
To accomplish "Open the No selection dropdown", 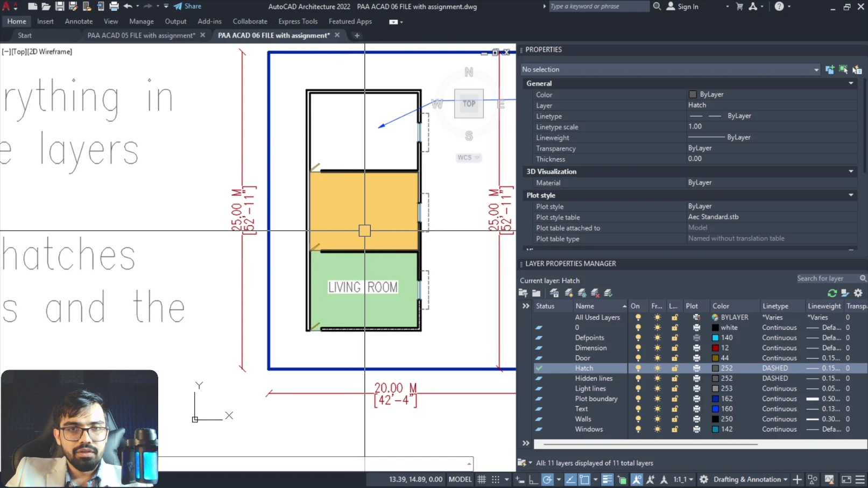I will [x=816, y=69].
